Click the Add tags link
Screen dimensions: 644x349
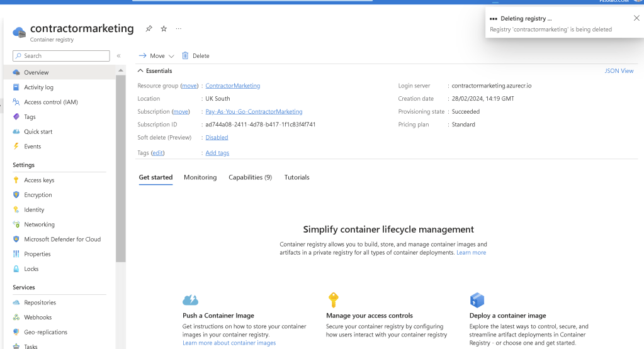tap(217, 153)
